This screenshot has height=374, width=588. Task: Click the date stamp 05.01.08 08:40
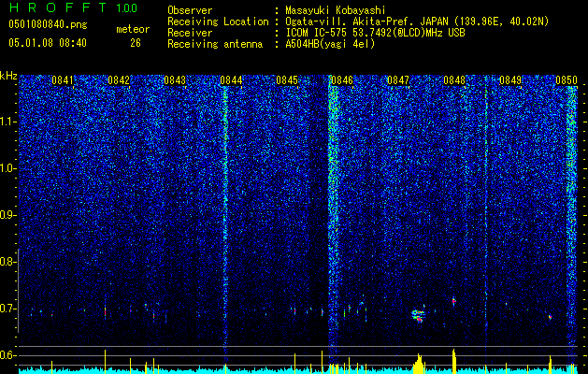pos(48,43)
